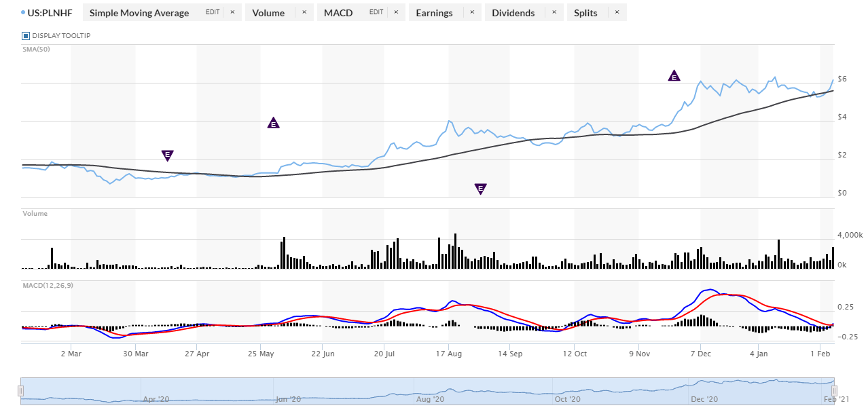This screenshot has height=412, width=868.
Task: Click the right range navigator handle
Action: [833, 391]
